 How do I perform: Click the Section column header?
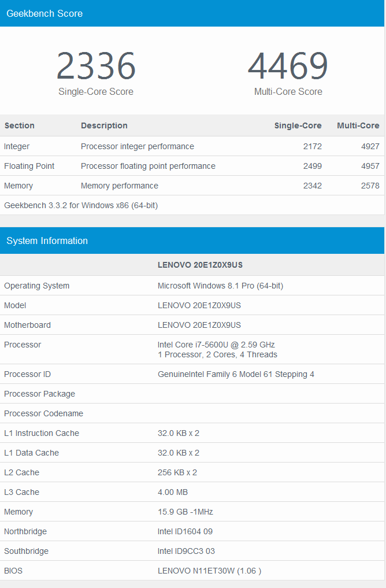[19, 125]
